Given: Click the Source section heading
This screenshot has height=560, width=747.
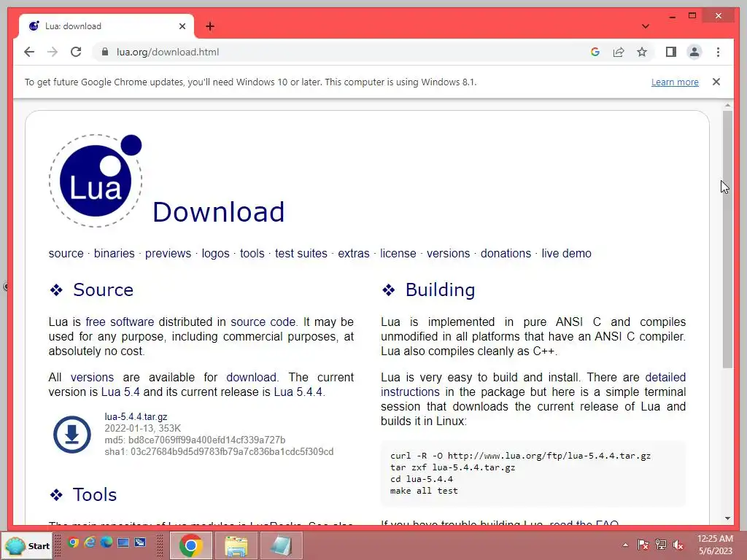Looking at the screenshot, I should 103,290.
